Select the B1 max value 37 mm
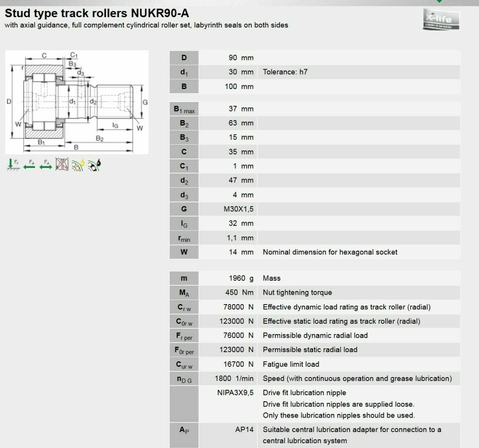The width and height of the screenshot is (479, 448). coord(241,109)
